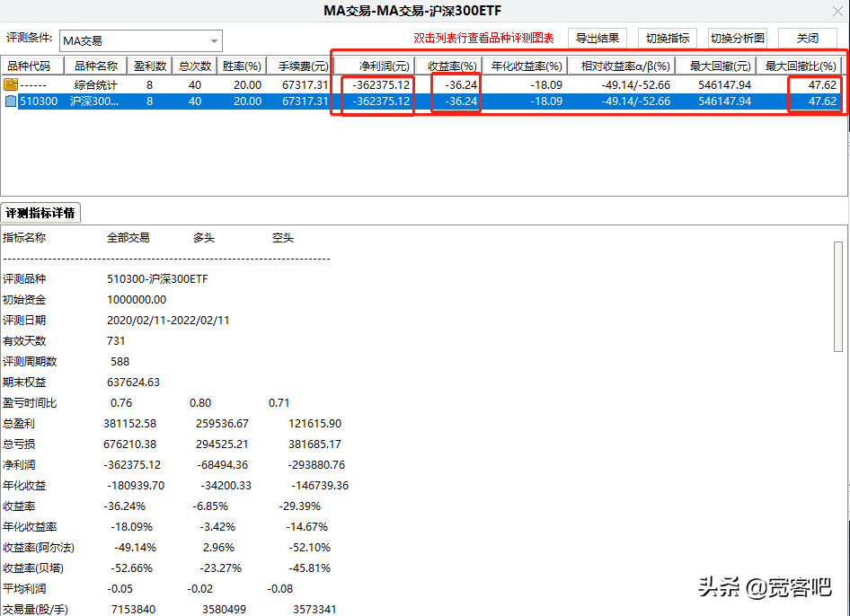Image resolution: width=850 pixels, height=616 pixels.
Task: Open the 评测条件 MA交易 dropdown
Action: click(214, 41)
